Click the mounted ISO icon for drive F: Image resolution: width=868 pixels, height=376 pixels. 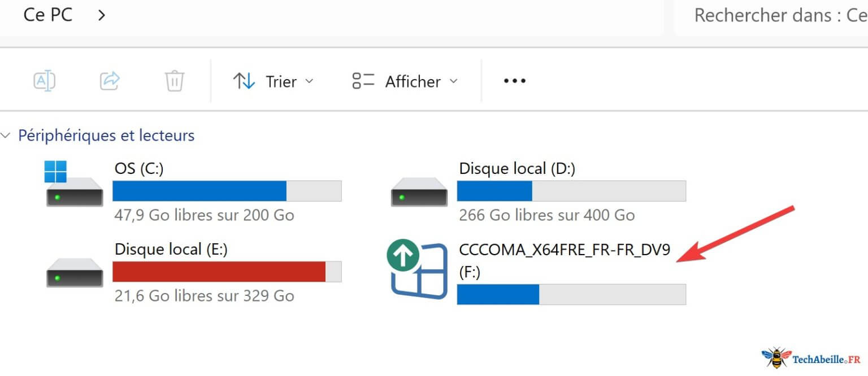[418, 270]
